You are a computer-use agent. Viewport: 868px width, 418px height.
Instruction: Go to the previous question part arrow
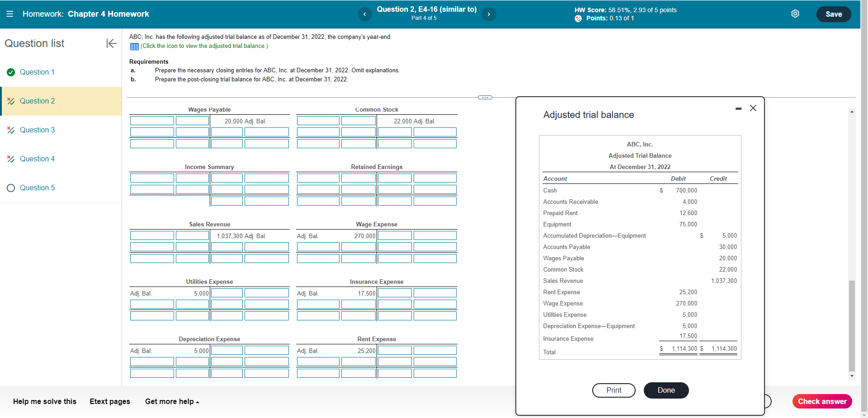tap(365, 14)
